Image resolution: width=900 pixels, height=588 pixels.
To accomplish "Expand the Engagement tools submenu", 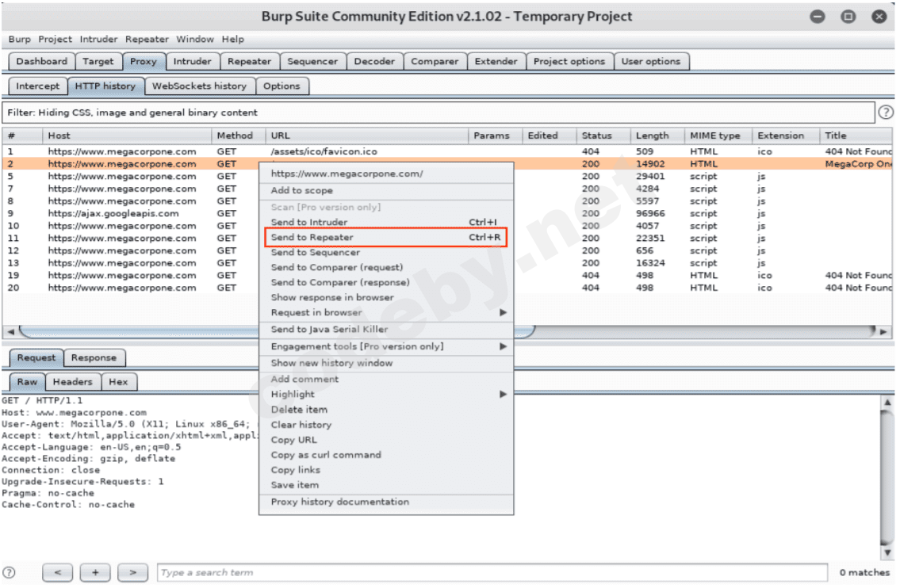I will click(503, 346).
